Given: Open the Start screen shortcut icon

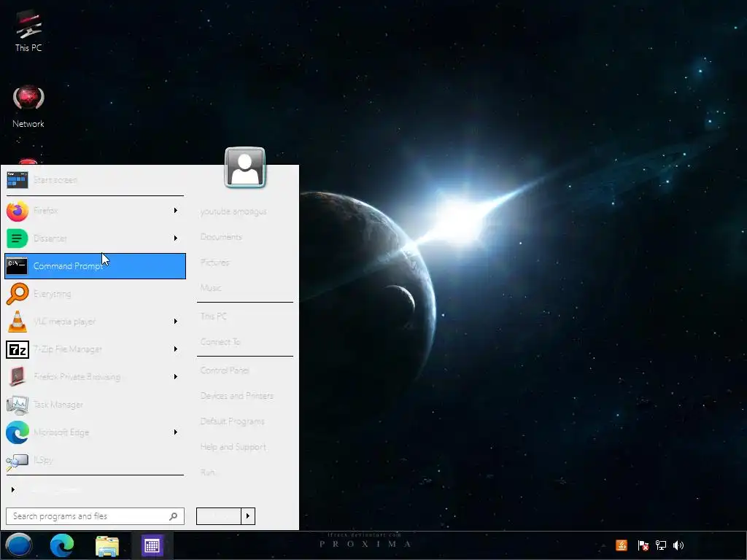Looking at the screenshot, I should 18,180.
